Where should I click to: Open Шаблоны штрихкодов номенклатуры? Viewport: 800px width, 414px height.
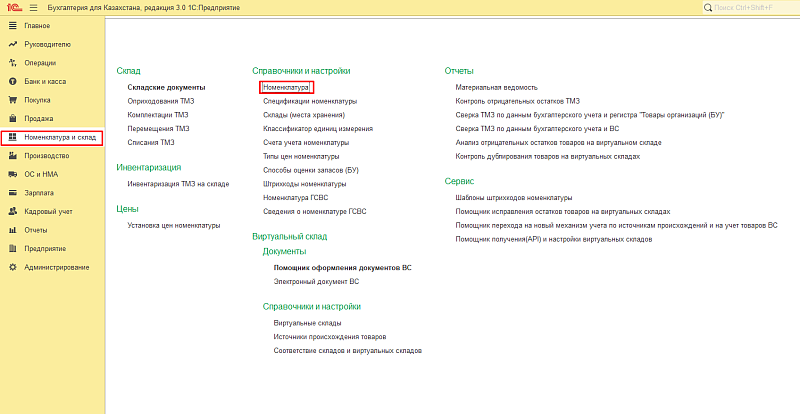pos(513,198)
